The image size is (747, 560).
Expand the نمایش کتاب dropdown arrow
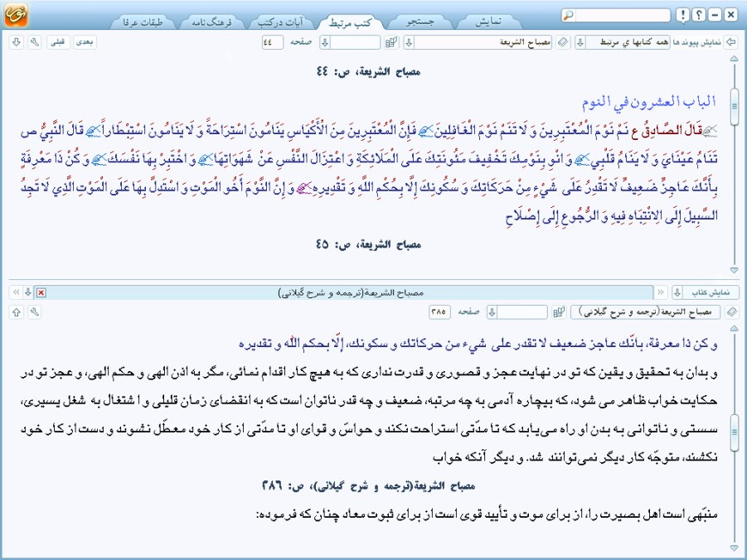coord(677,292)
